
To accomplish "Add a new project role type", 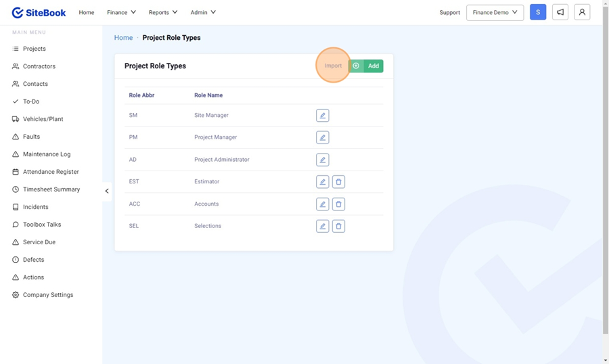I will (x=366, y=66).
